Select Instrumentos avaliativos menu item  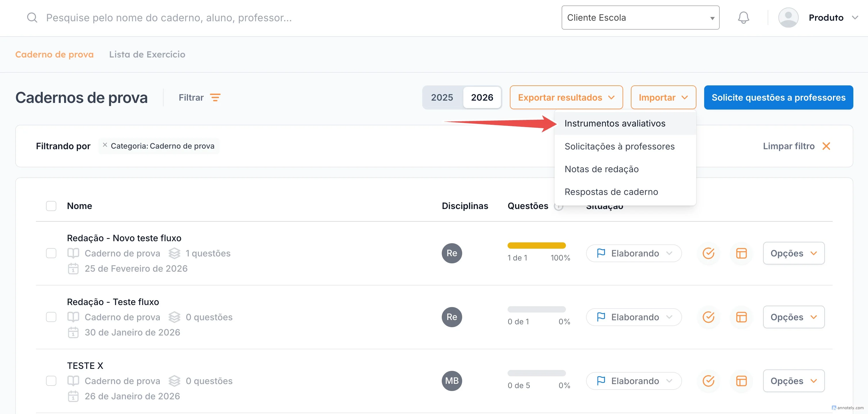[x=625, y=123]
